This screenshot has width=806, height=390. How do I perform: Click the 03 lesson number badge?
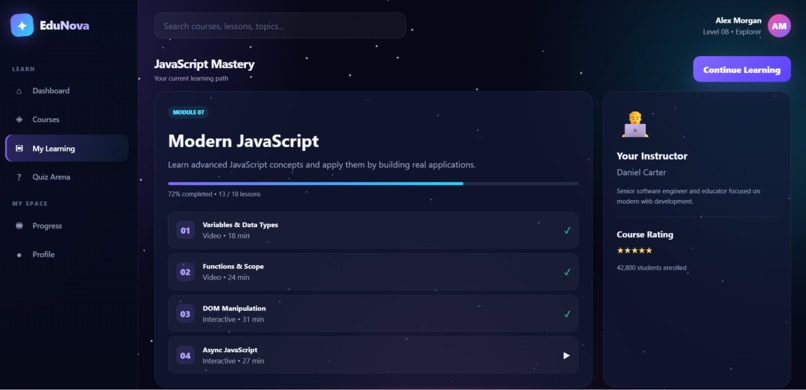point(186,314)
